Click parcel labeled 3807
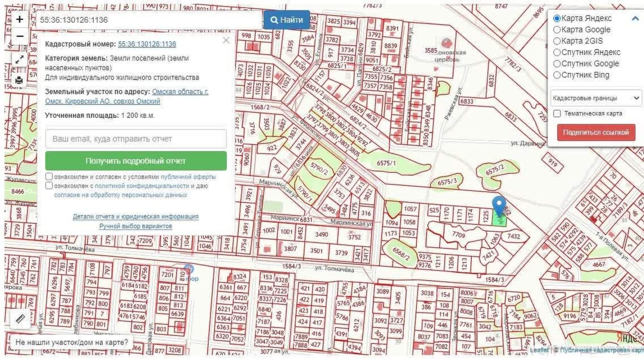The image size is (644, 359). click(x=290, y=249)
